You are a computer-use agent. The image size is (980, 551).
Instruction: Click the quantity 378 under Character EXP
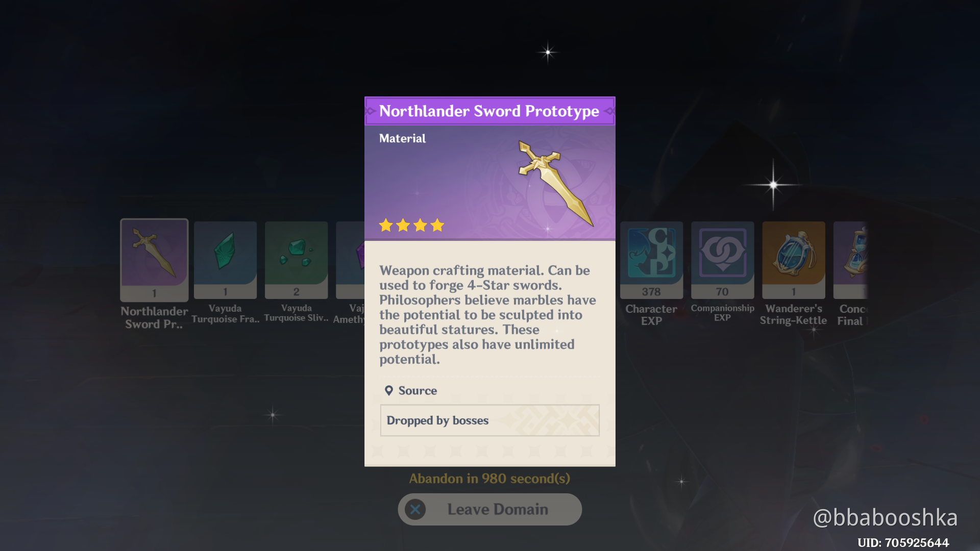651,292
